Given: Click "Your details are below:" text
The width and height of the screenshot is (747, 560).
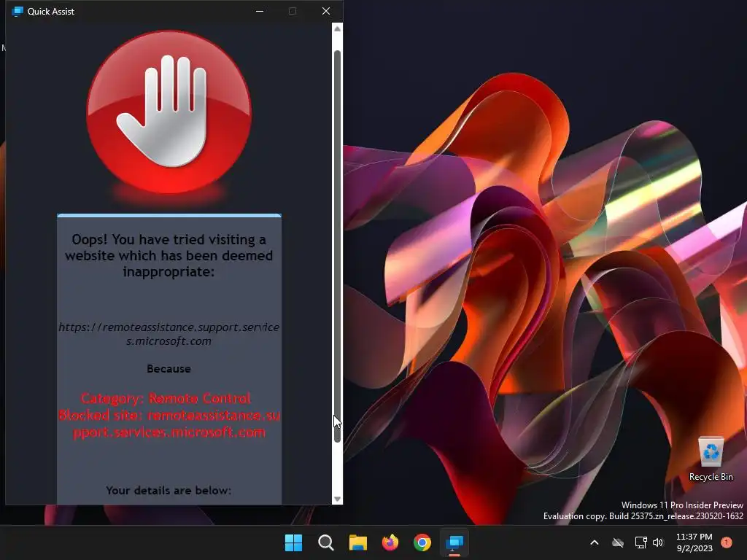Looking at the screenshot, I should click(x=169, y=491).
